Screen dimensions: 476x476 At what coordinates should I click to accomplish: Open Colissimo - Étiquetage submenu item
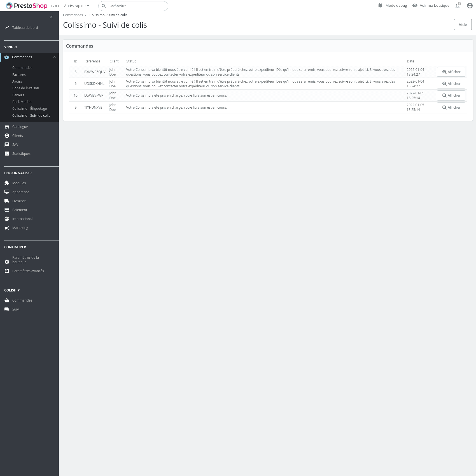click(x=29, y=109)
